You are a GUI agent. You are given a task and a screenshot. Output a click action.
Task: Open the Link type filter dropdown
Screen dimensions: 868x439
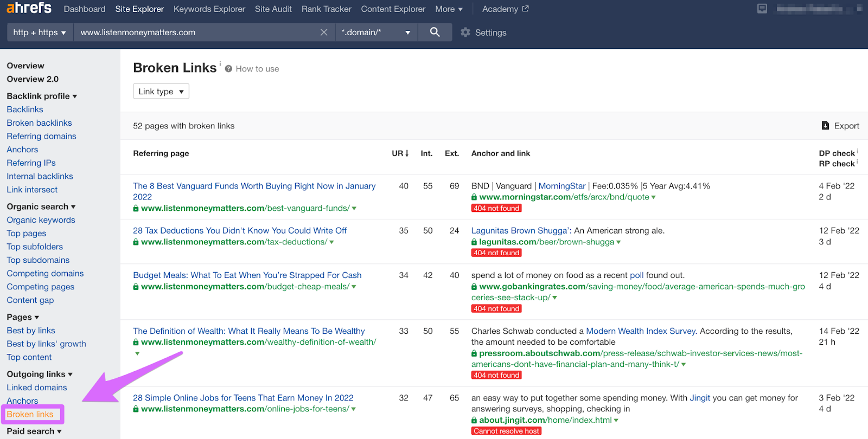tap(161, 91)
